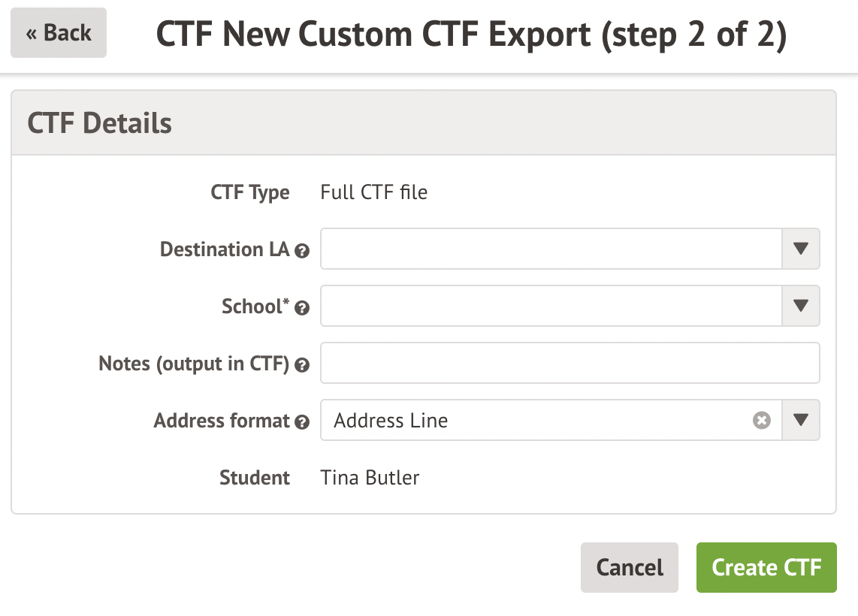Click the CTF Details panel header
Viewport: 858px width, 616px height.
pos(424,123)
